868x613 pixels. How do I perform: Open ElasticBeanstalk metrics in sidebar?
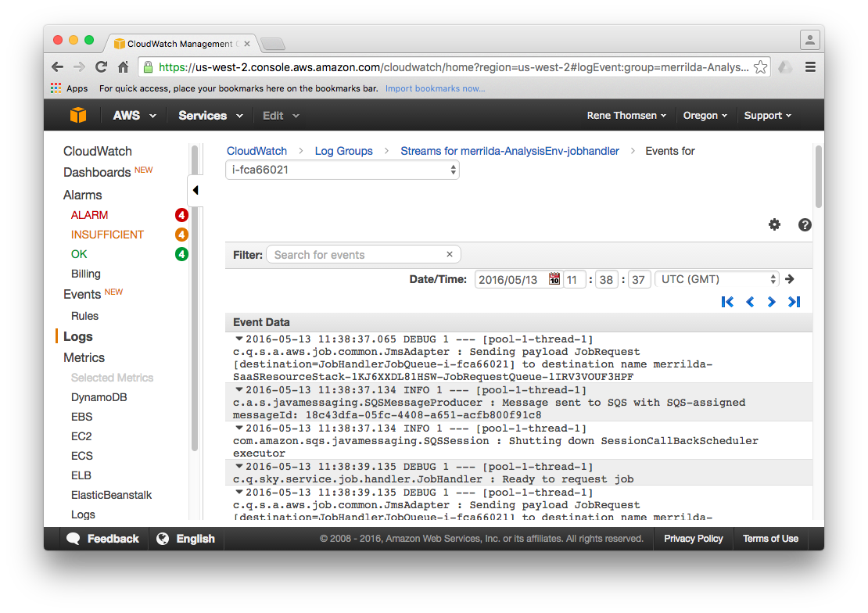pyautogui.click(x=111, y=495)
